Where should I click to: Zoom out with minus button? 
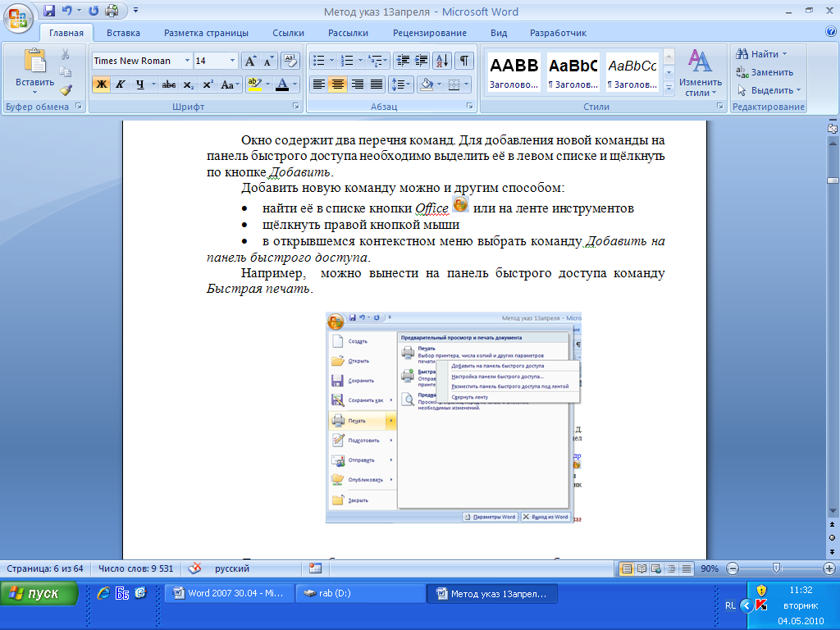point(733,568)
